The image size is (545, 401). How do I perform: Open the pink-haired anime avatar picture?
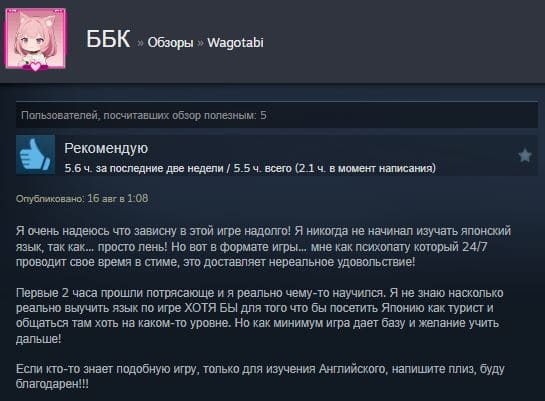click(x=35, y=39)
